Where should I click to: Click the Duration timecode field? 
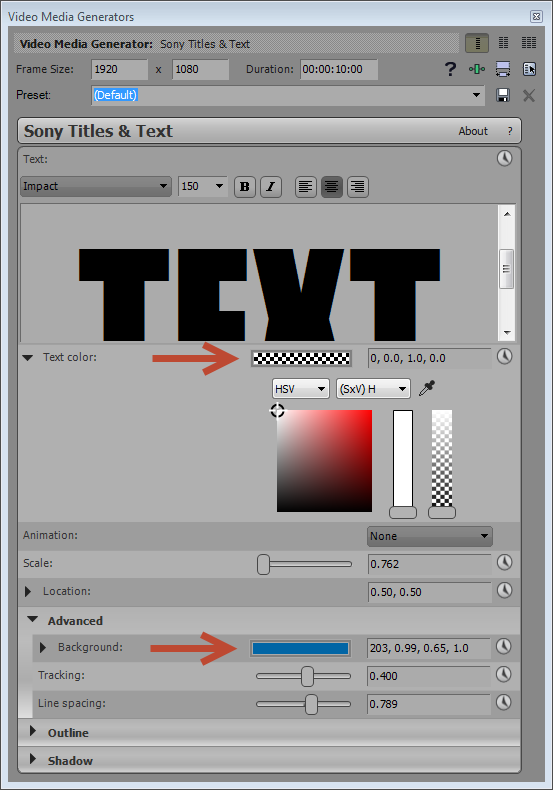[x=339, y=70]
